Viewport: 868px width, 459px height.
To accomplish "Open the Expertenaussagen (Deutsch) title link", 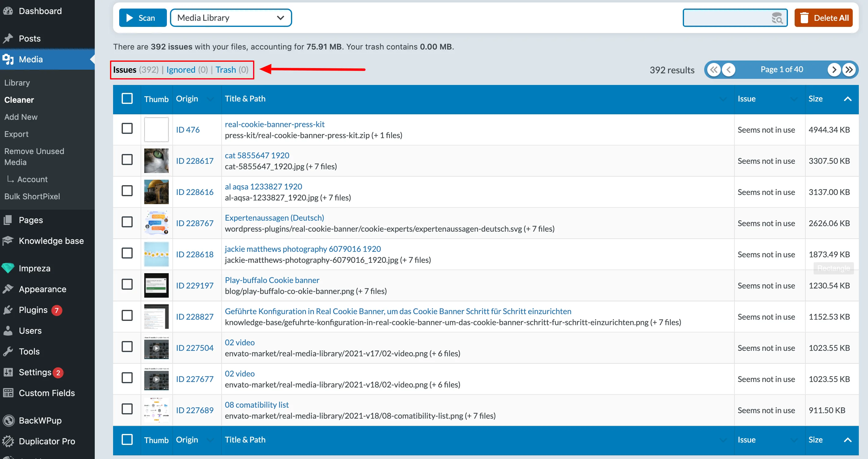I will (274, 218).
